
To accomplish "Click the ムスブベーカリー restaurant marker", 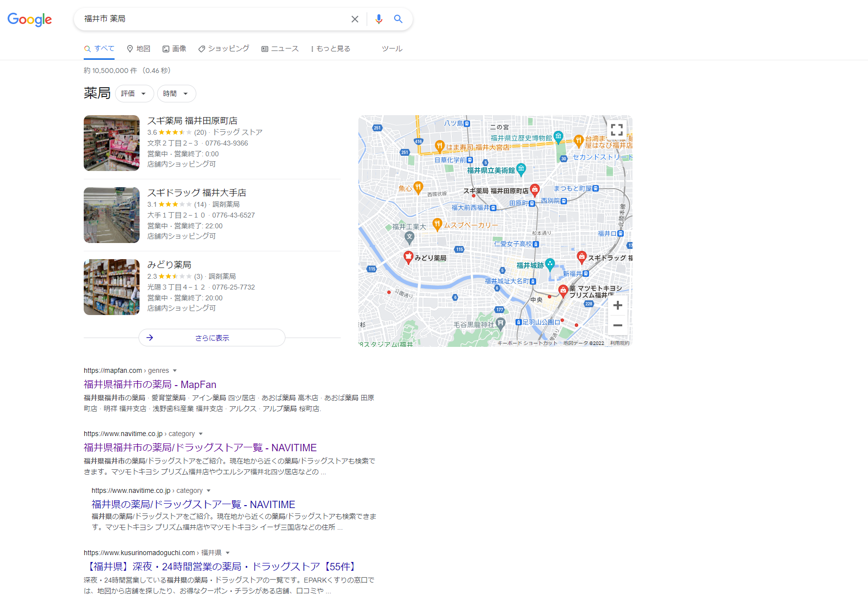I will click(438, 224).
